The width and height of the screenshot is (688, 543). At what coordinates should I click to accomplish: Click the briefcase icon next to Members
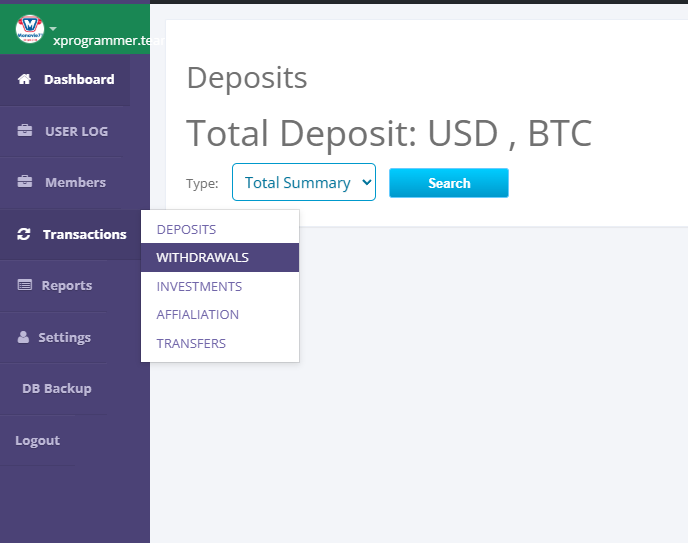pyautogui.click(x=25, y=182)
